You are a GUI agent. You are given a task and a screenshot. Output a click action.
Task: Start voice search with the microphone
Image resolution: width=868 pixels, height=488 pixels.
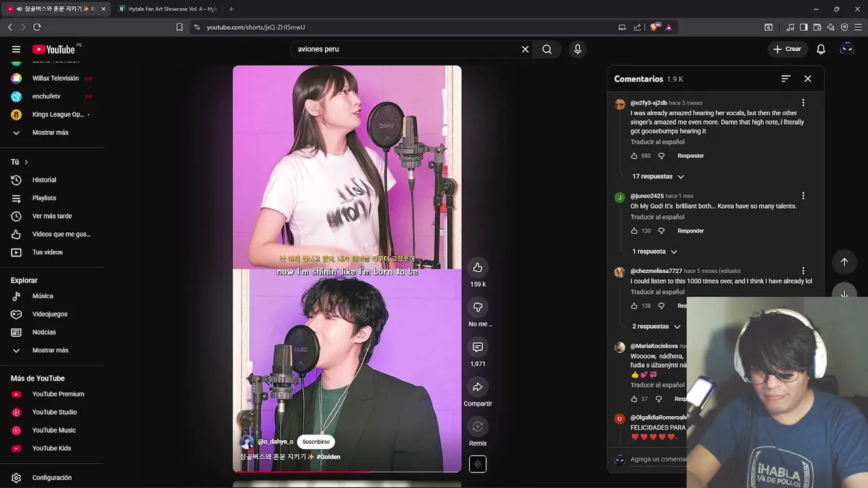[x=578, y=49]
